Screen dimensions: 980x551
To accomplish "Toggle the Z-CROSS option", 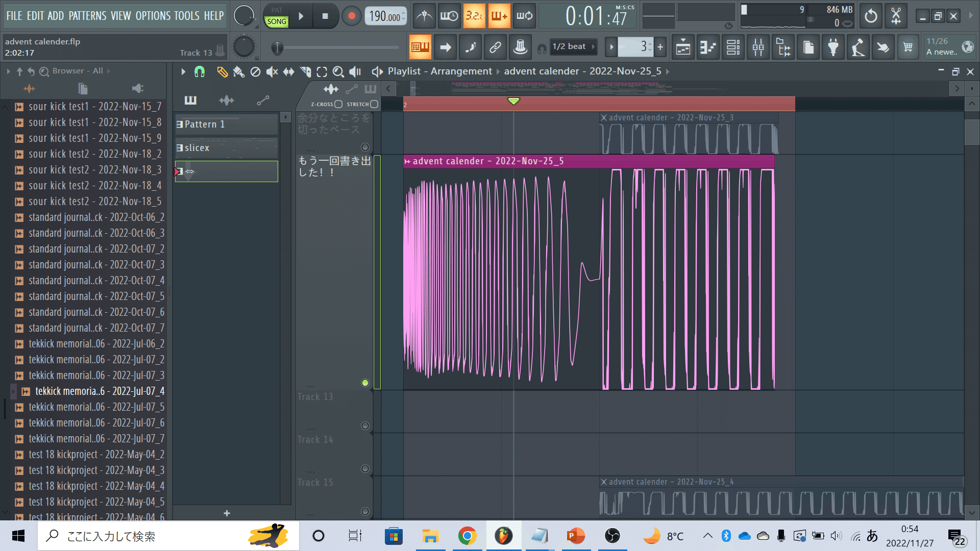I will pyautogui.click(x=338, y=104).
